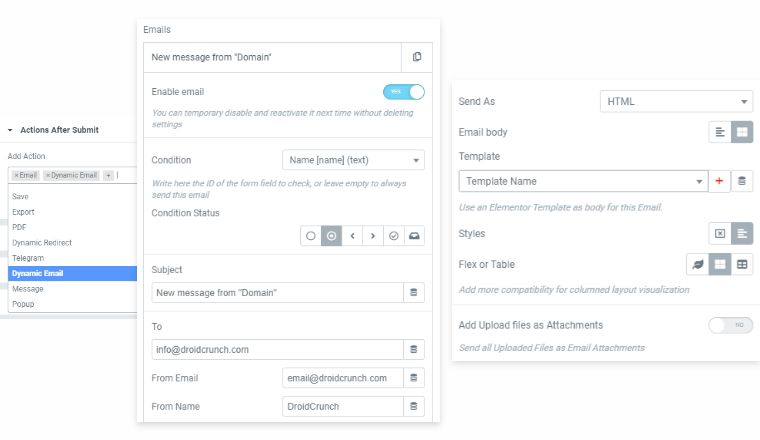Select the table layout icon
The width and height of the screenshot is (760, 440).
point(742,264)
